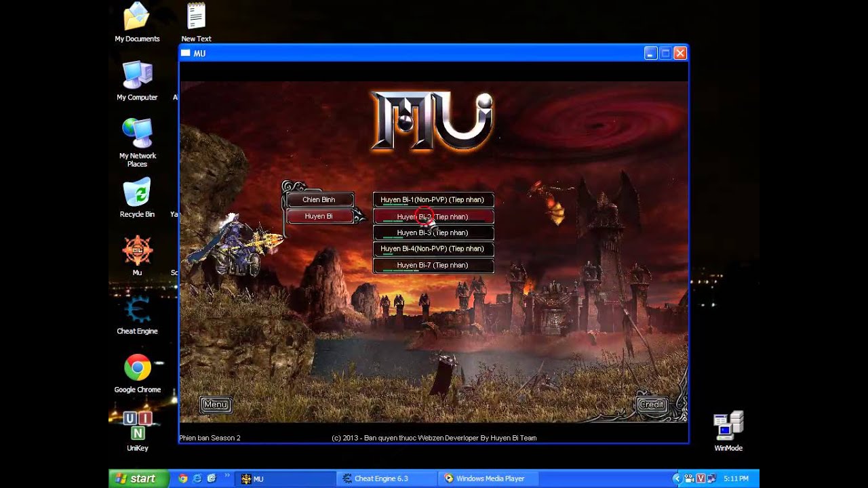Open the New Text file icon
The width and height of the screenshot is (868, 488).
pyautogui.click(x=196, y=23)
